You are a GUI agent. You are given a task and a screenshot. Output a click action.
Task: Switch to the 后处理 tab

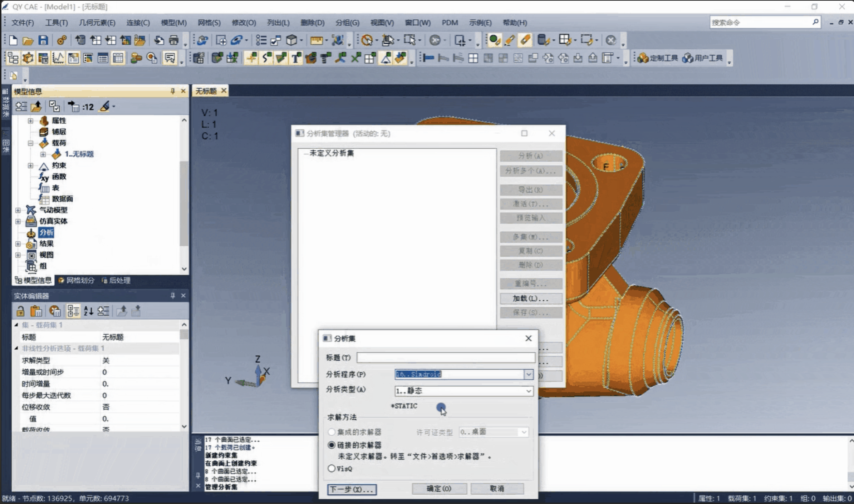(x=116, y=280)
